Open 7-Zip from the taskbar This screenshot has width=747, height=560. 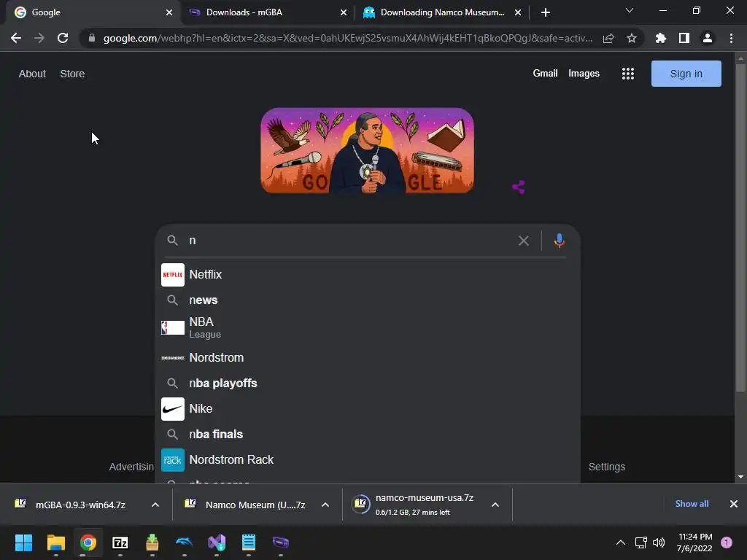click(120, 542)
